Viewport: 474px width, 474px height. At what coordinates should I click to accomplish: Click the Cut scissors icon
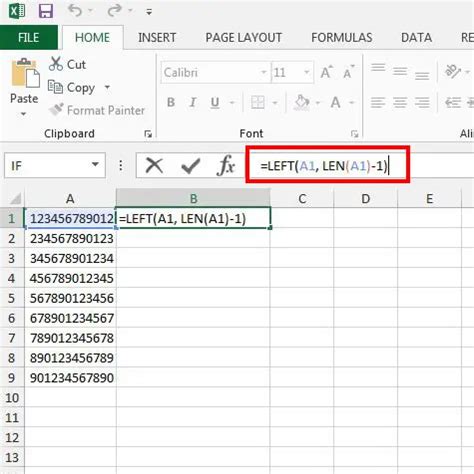pos(56,64)
